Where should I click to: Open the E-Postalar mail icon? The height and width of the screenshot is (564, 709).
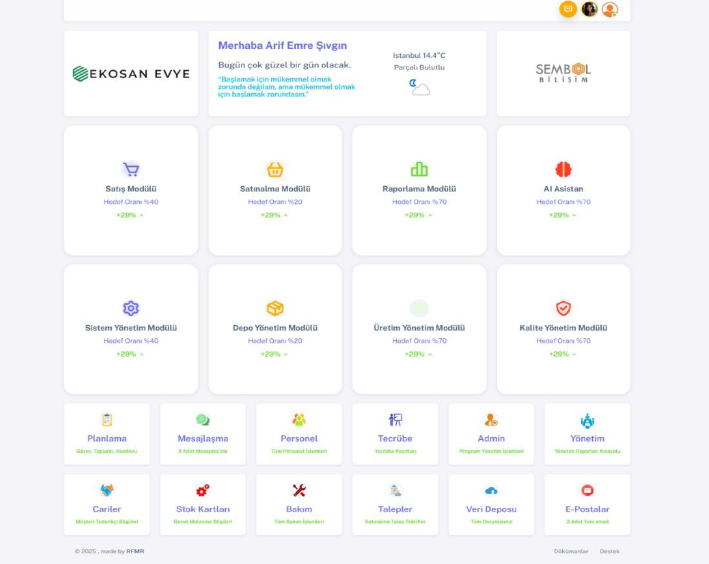[x=587, y=490]
